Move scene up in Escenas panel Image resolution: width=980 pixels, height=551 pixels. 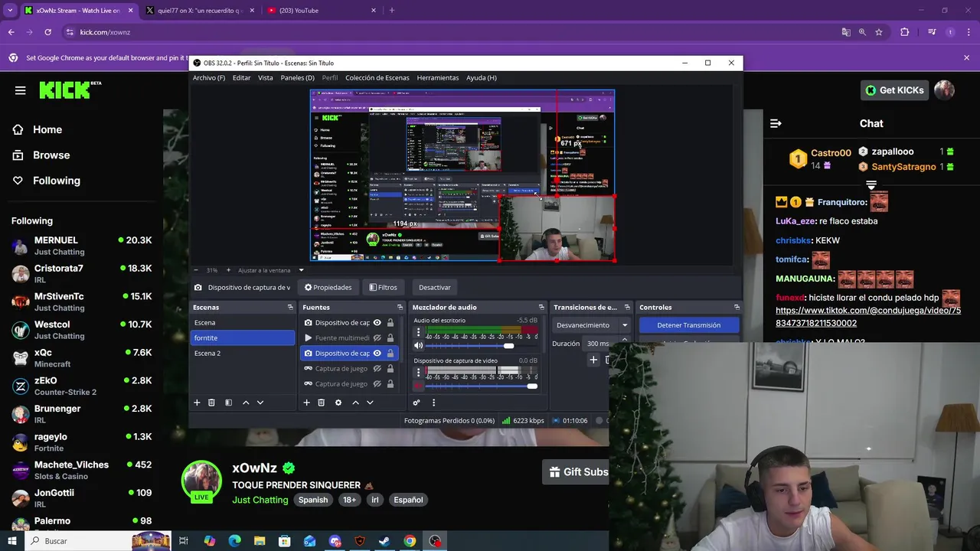(x=246, y=403)
